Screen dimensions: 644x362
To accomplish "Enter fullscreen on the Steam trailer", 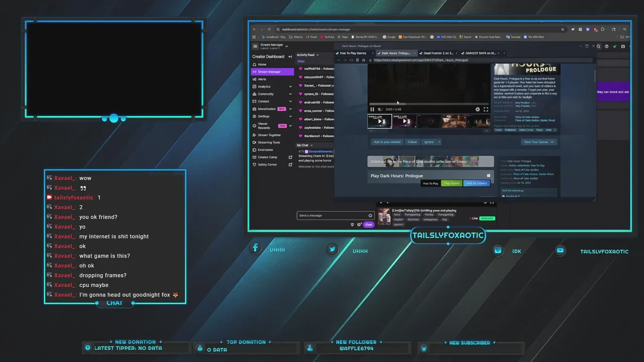I will (486, 109).
